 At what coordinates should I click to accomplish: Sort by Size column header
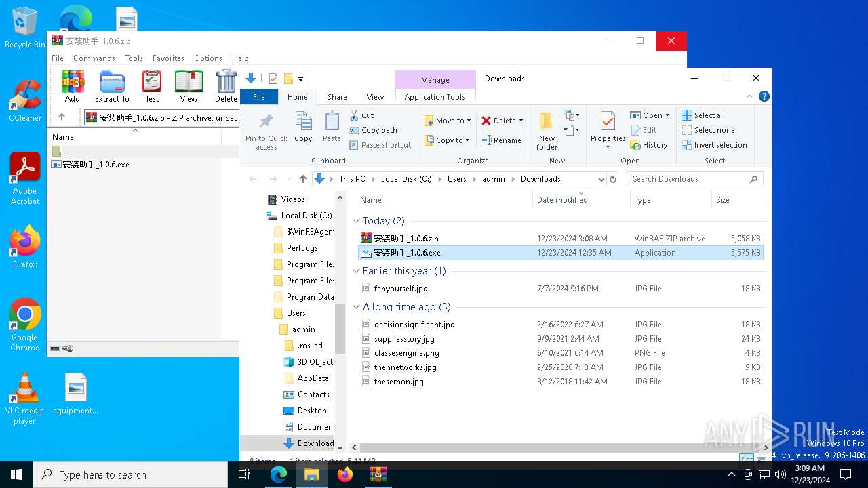738,200
